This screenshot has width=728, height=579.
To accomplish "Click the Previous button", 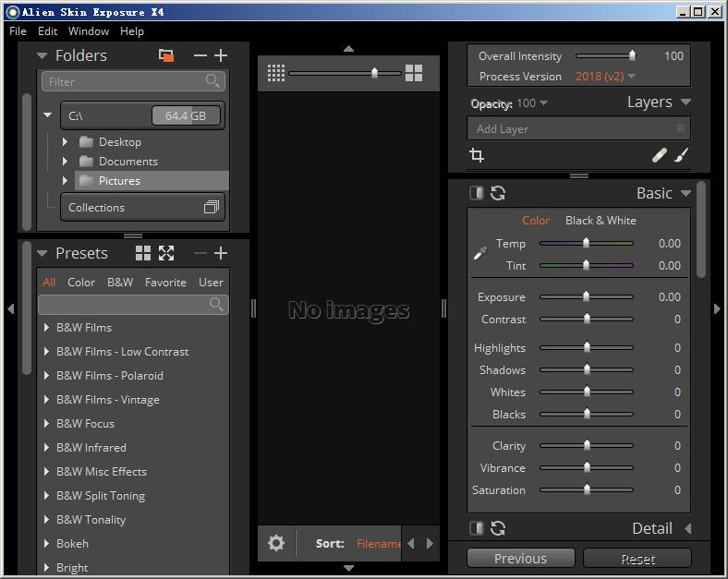I will pos(520,558).
